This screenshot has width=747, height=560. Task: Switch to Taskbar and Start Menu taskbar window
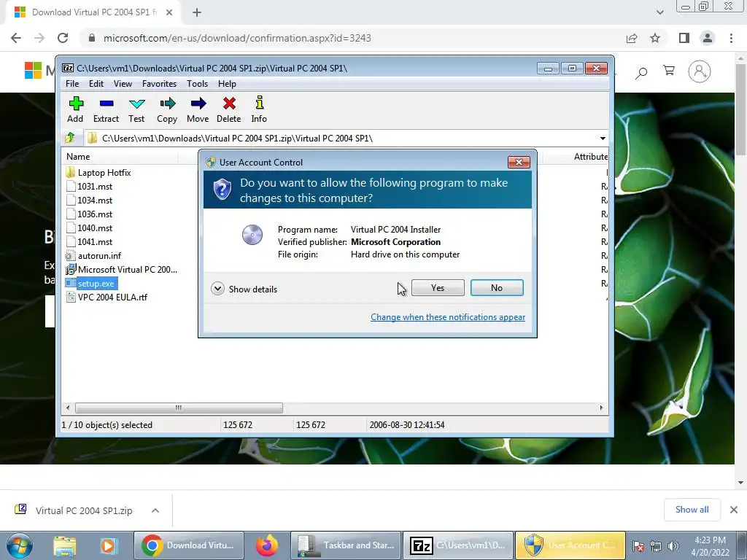[345, 545]
